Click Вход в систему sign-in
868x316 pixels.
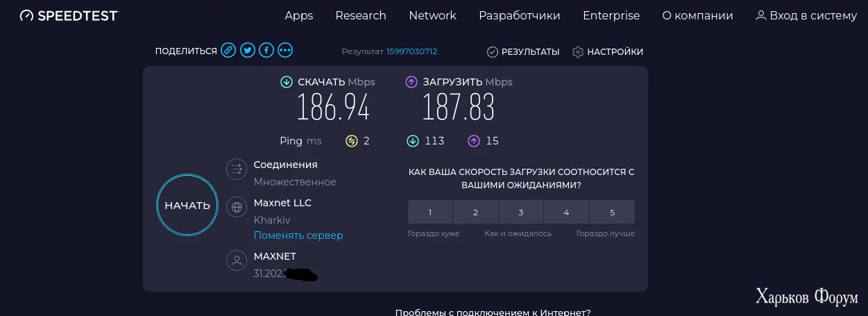coord(806,15)
